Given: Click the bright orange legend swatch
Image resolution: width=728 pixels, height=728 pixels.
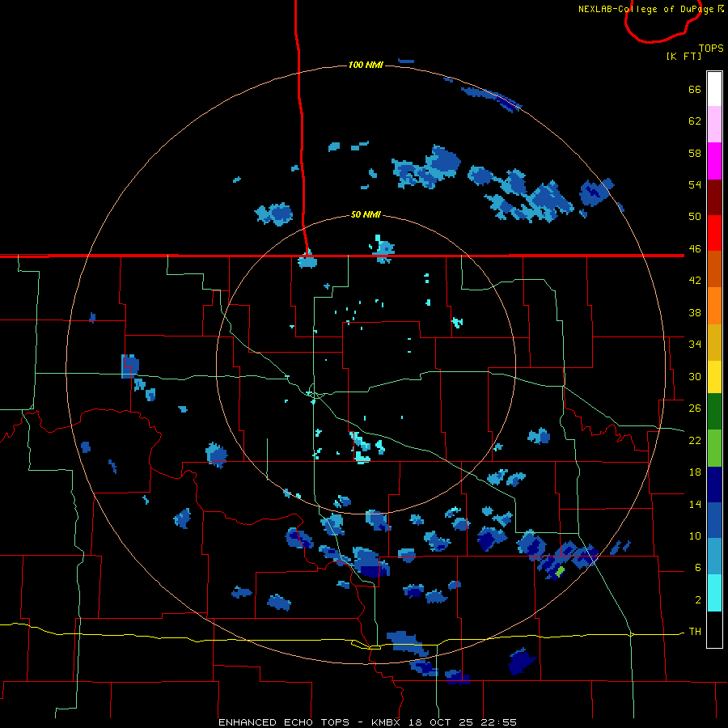Looking at the screenshot, I should (x=714, y=306).
